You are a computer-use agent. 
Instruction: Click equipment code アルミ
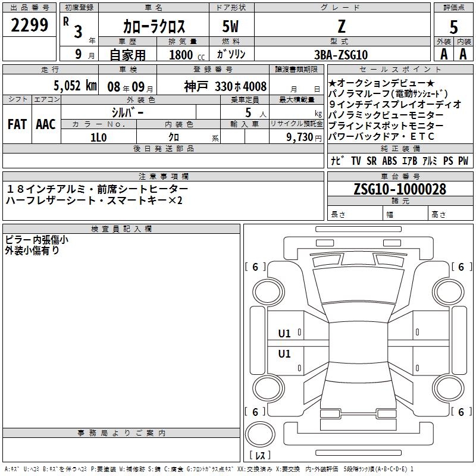pyautogui.click(x=430, y=161)
